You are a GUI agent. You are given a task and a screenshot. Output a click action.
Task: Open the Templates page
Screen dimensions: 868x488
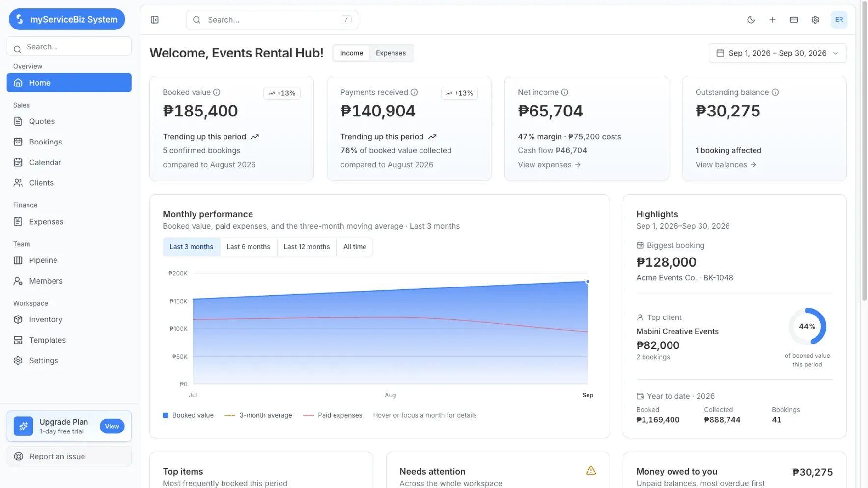pos(69,340)
